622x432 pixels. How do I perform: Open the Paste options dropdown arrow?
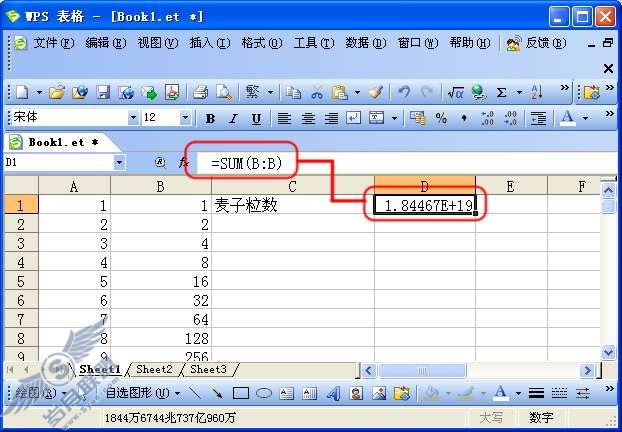(357, 93)
